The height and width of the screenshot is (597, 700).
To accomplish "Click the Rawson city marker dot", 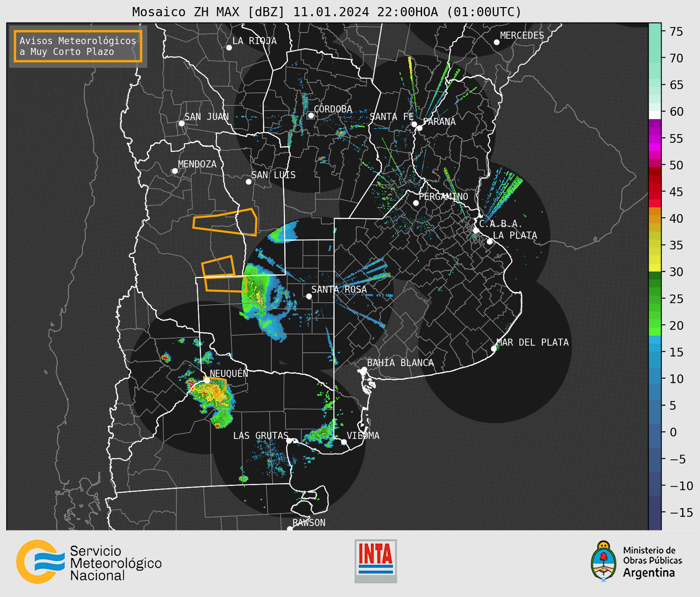I will click(x=290, y=528).
